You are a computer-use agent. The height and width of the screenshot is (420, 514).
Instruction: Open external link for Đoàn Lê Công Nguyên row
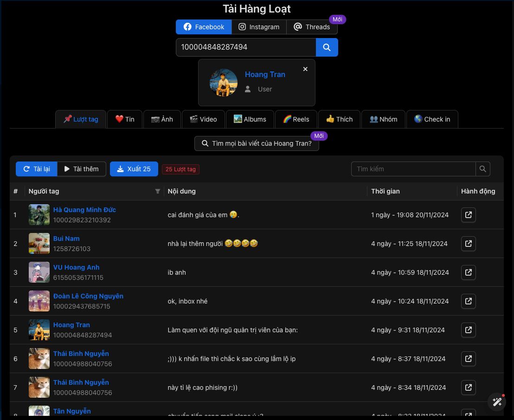(469, 301)
